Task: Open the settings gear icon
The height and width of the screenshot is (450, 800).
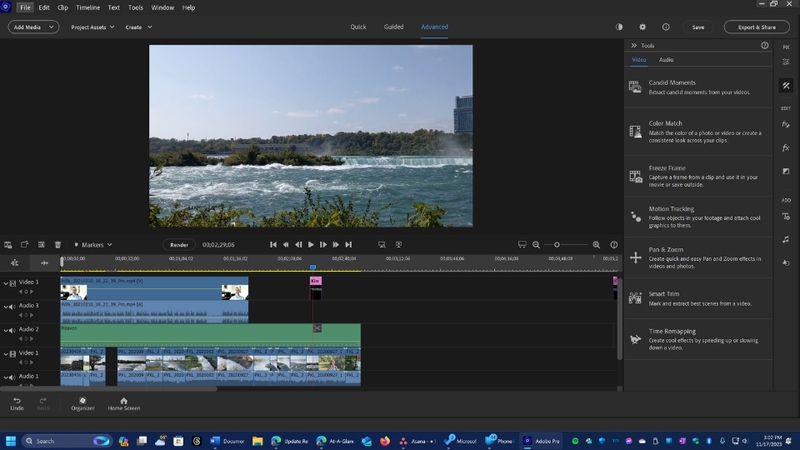Action: click(x=642, y=27)
